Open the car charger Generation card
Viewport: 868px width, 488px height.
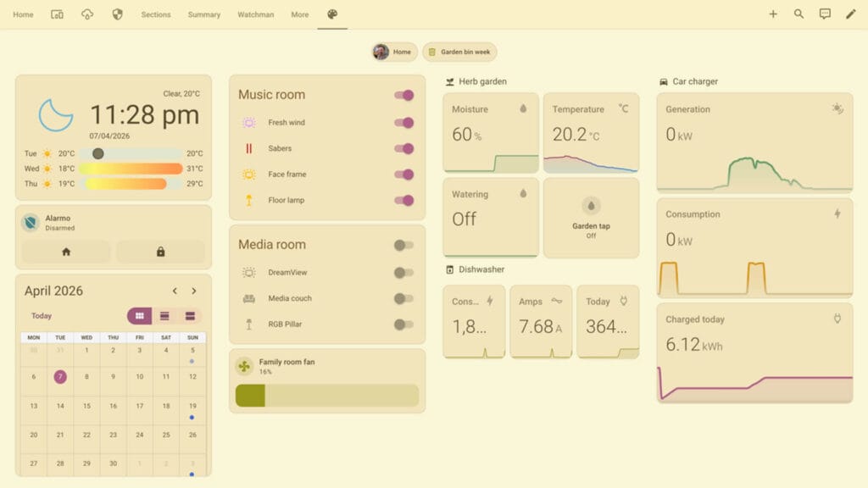pos(754,142)
